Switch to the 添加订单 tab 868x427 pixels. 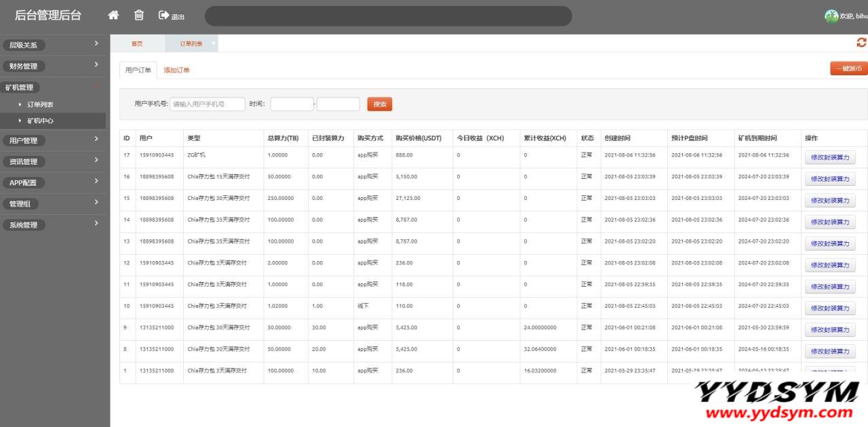pos(177,70)
